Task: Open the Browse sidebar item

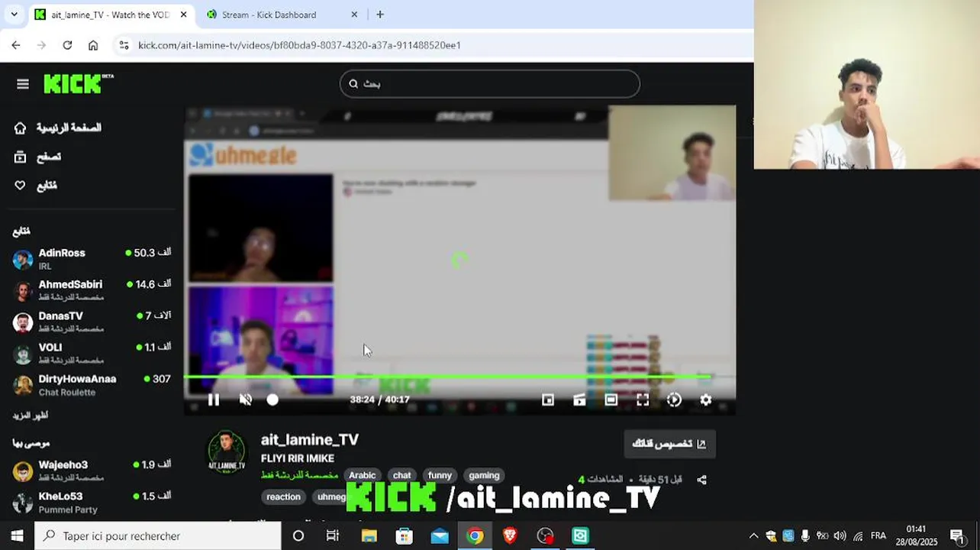Action: 38,157
